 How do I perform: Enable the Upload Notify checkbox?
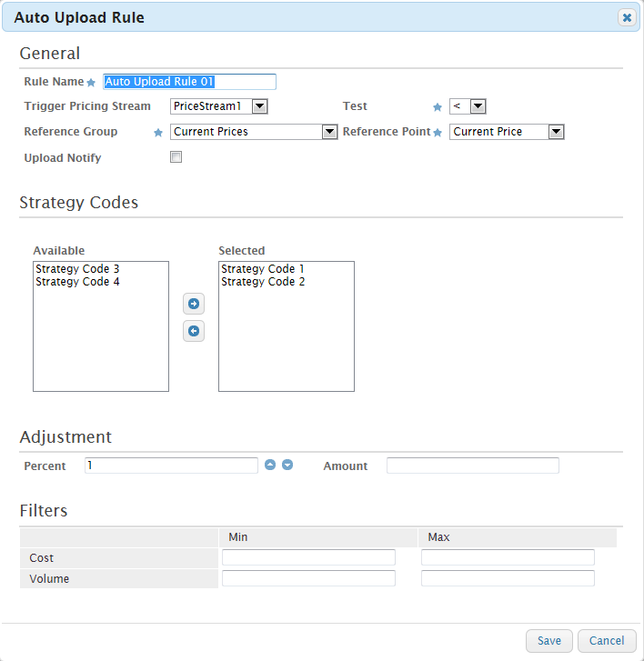coord(176,156)
